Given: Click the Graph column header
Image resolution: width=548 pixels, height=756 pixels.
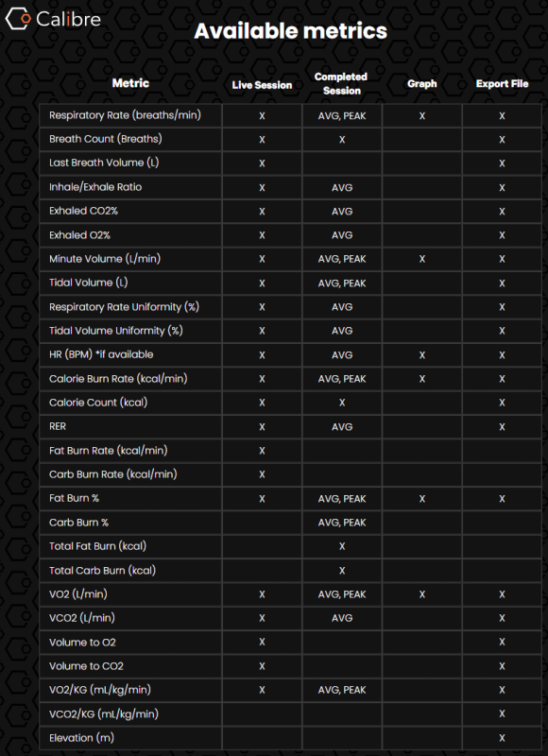Looking at the screenshot, I should [421, 83].
